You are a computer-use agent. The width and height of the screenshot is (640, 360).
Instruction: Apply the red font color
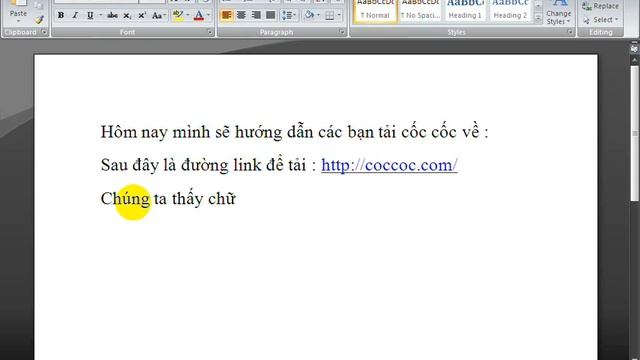(199, 16)
